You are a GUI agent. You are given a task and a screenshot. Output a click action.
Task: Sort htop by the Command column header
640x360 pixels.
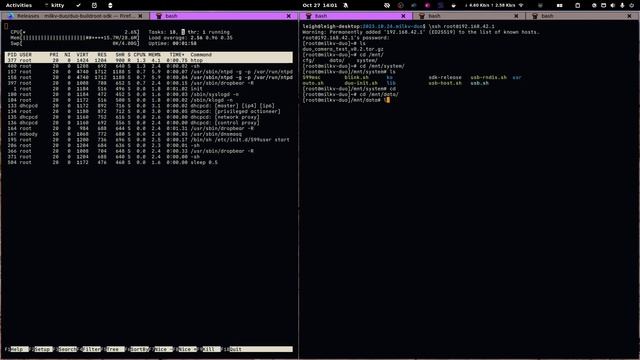point(201,55)
